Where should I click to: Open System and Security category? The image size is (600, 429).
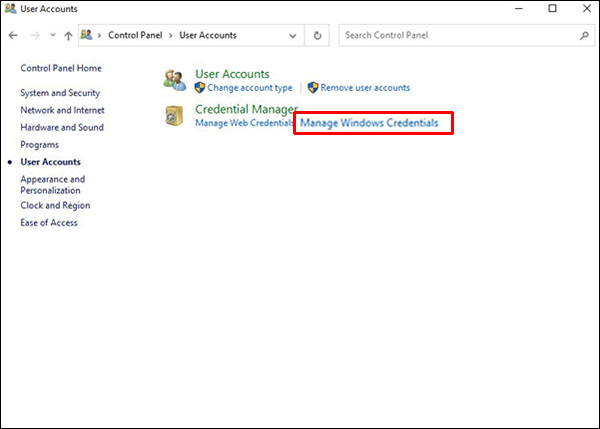pyautogui.click(x=60, y=93)
